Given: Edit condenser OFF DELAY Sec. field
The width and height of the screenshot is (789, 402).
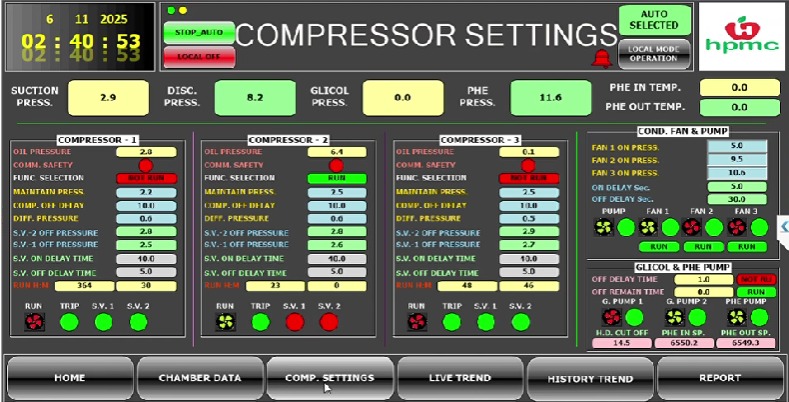Looking at the screenshot, I should (737, 199).
